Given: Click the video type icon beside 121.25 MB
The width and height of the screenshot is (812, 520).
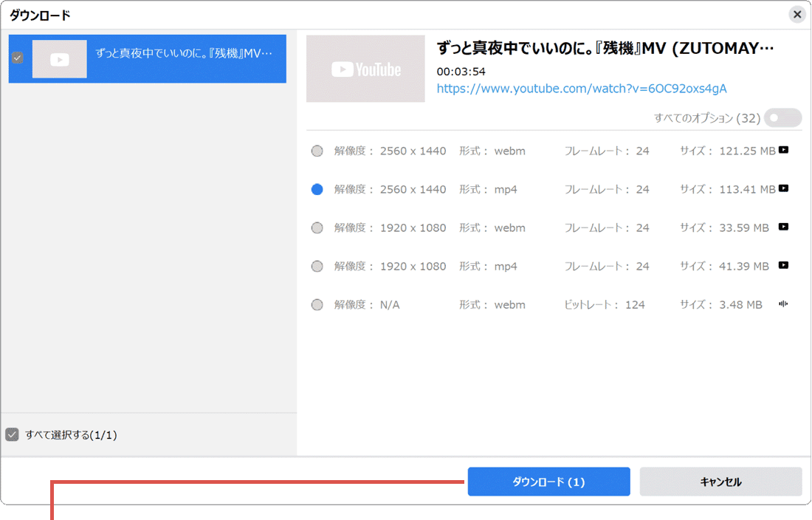Looking at the screenshot, I should (x=784, y=150).
